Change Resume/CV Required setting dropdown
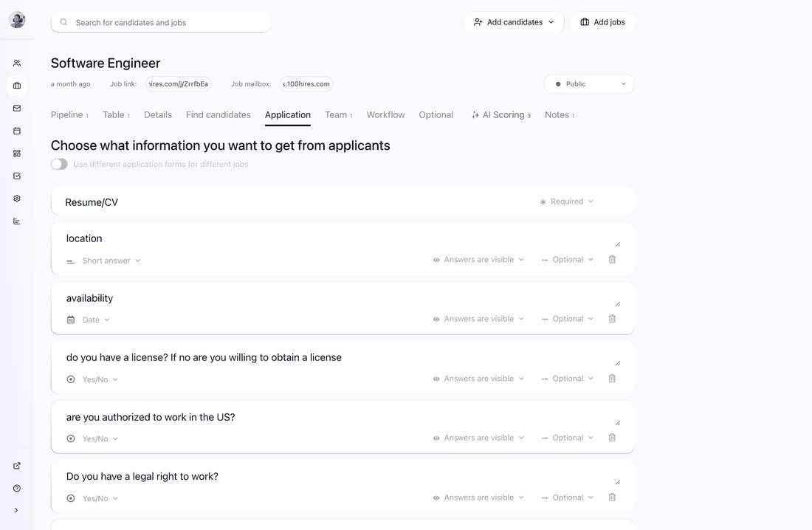 (x=566, y=202)
